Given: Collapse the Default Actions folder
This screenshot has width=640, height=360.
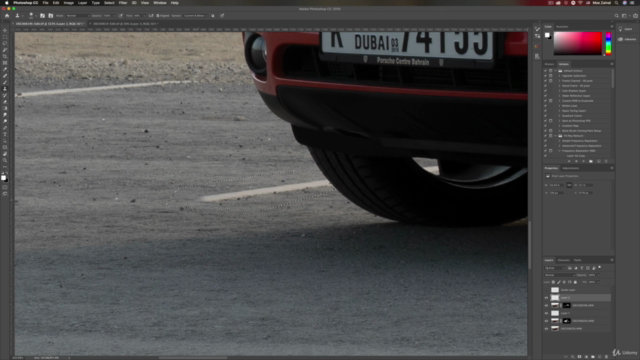Looking at the screenshot, I should pos(556,71).
